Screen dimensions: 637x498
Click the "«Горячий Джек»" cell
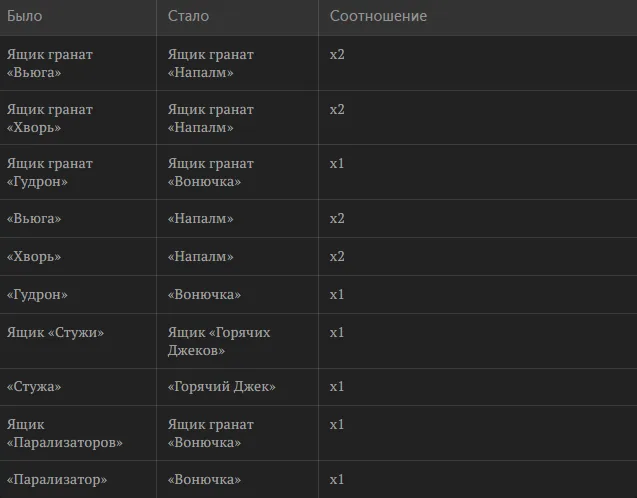tap(221, 386)
